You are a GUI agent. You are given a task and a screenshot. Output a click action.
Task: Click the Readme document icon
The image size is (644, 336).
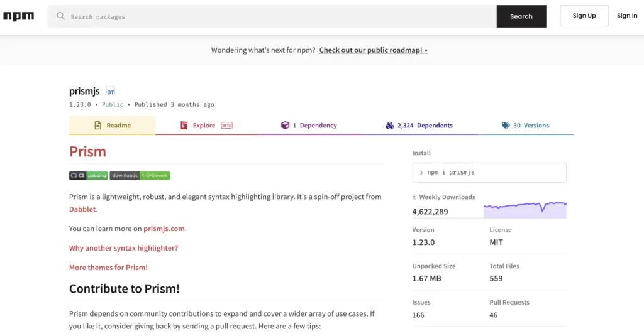[97, 125]
